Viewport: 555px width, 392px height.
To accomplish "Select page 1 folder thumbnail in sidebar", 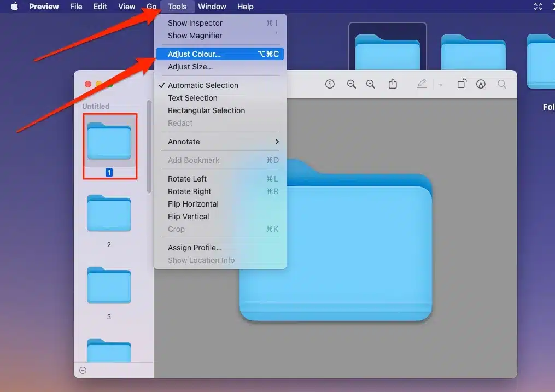I will tap(109, 141).
